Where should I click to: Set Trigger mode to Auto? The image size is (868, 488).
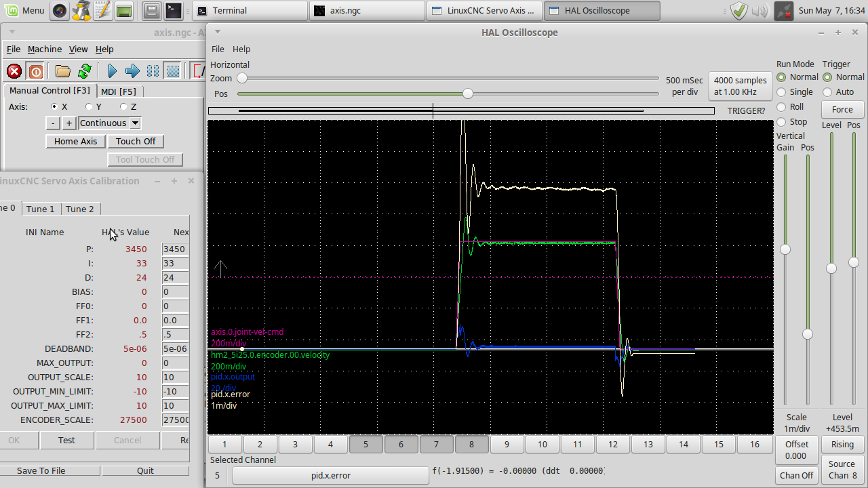[827, 92]
